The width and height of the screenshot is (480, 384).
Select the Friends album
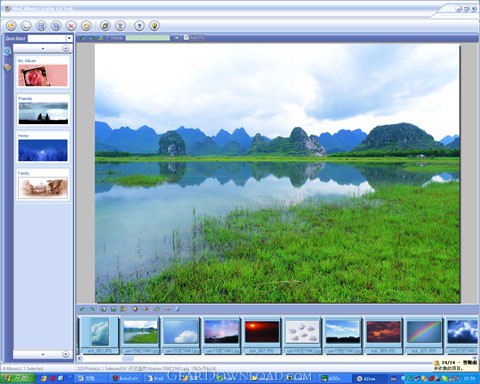(43, 111)
